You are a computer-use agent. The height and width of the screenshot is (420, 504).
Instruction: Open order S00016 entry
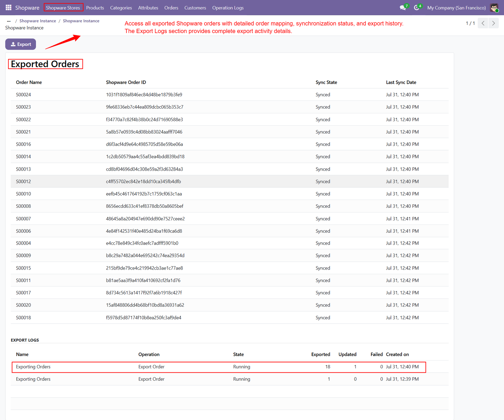point(230,144)
